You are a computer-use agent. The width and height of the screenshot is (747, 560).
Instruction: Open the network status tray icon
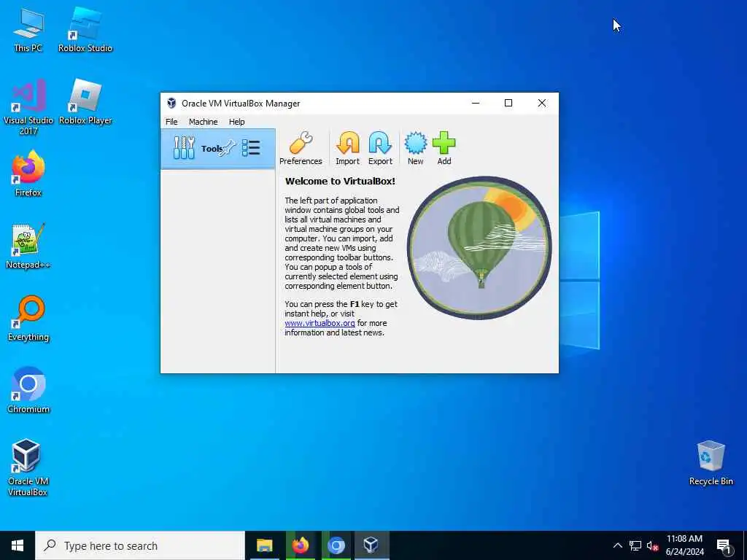pyautogui.click(x=635, y=545)
